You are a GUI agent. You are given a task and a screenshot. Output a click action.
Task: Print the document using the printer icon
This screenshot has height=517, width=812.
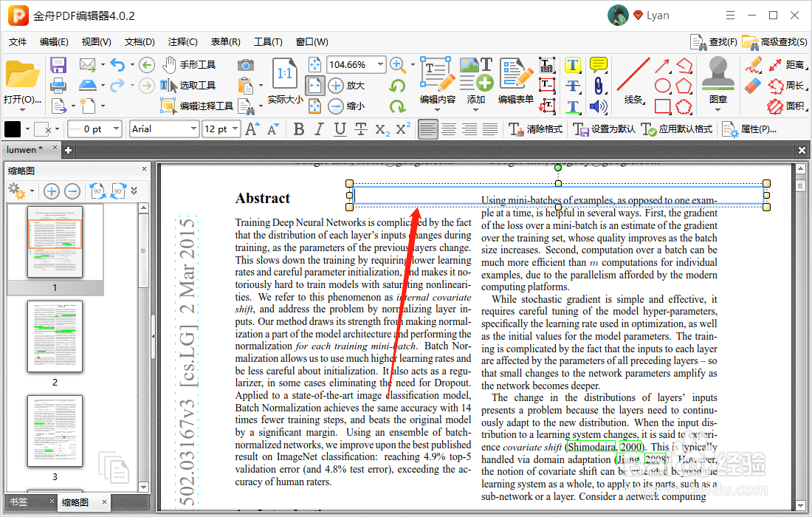coord(58,85)
